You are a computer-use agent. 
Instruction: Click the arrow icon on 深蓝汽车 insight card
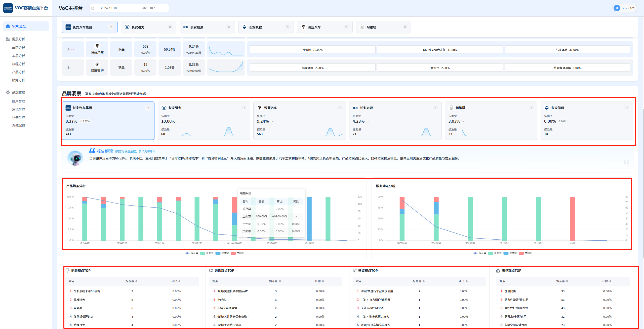[340, 108]
